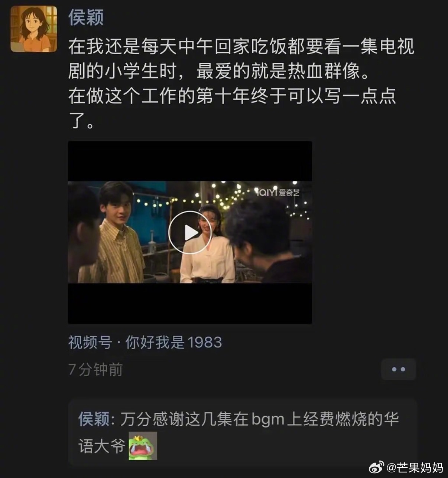Click the iQIYI logo watermark in video
This screenshot has width=448, height=478.
278,192
